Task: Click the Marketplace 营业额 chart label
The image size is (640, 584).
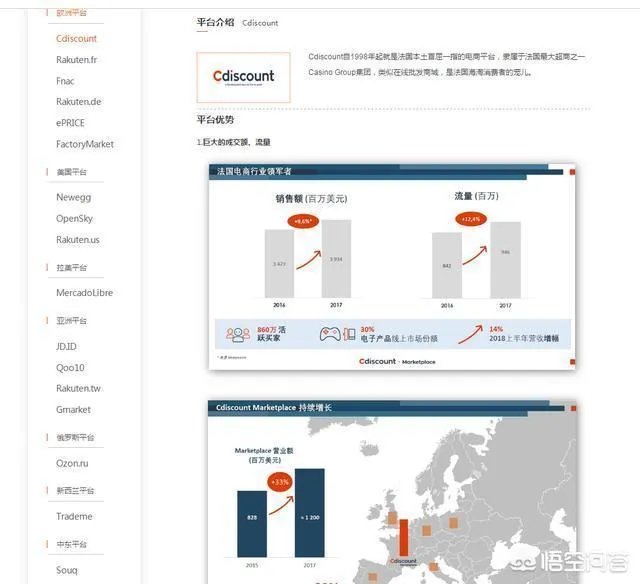Action: pyautogui.click(x=264, y=455)
